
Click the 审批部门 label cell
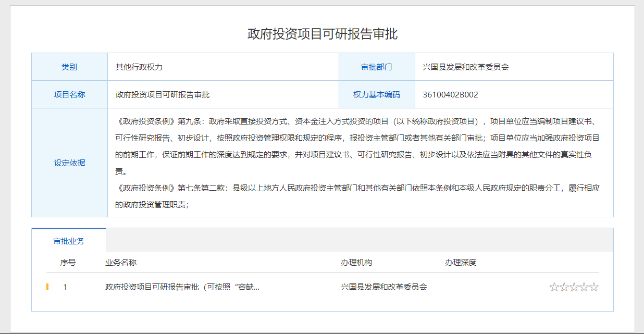[x=377, y=67]
